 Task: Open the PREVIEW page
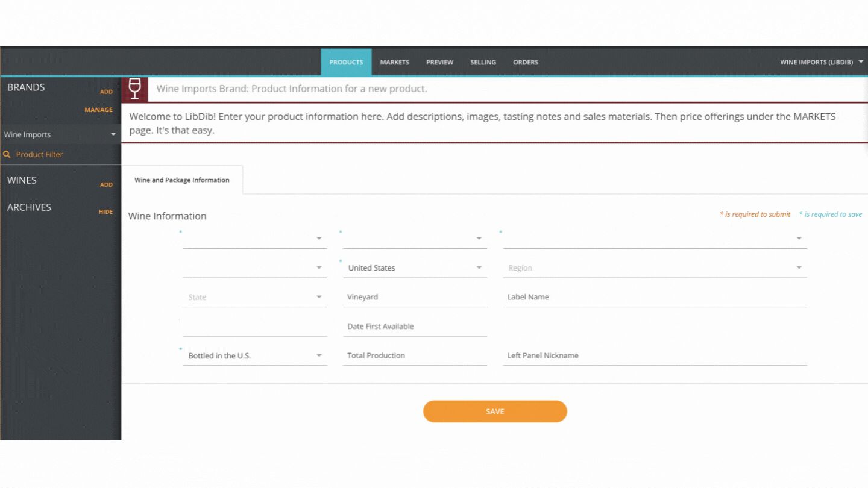[439, 62]
